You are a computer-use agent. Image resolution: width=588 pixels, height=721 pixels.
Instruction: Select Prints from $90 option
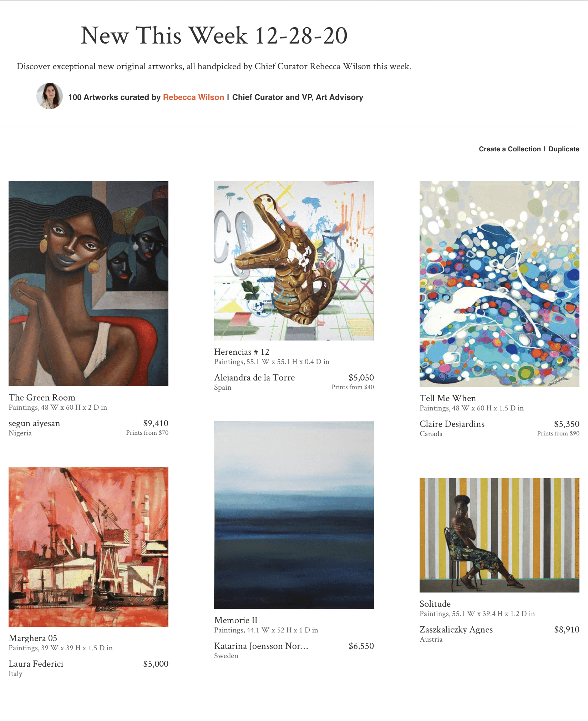point(558,433)
